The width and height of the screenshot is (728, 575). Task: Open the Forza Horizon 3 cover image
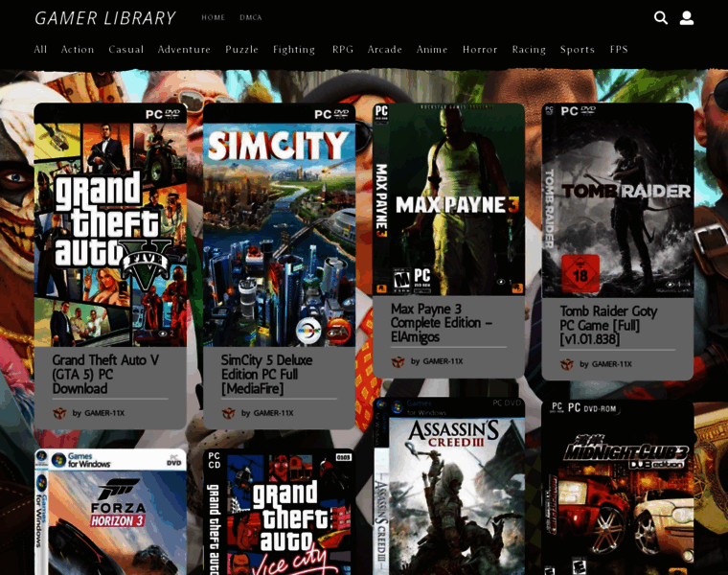[x=110, y=512]
